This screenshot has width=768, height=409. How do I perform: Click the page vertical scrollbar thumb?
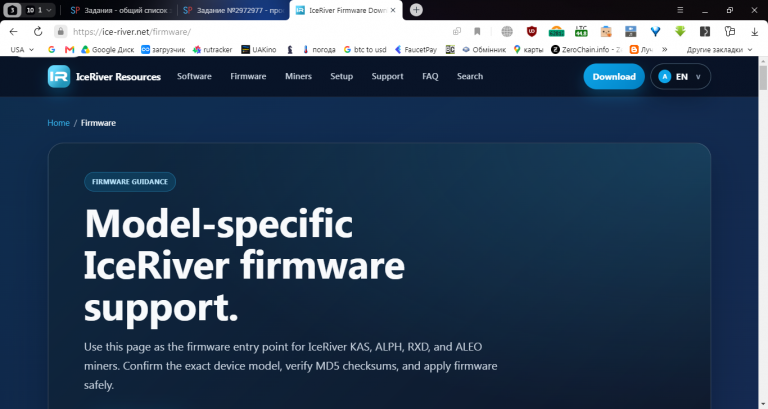click(x=763, y=77)
